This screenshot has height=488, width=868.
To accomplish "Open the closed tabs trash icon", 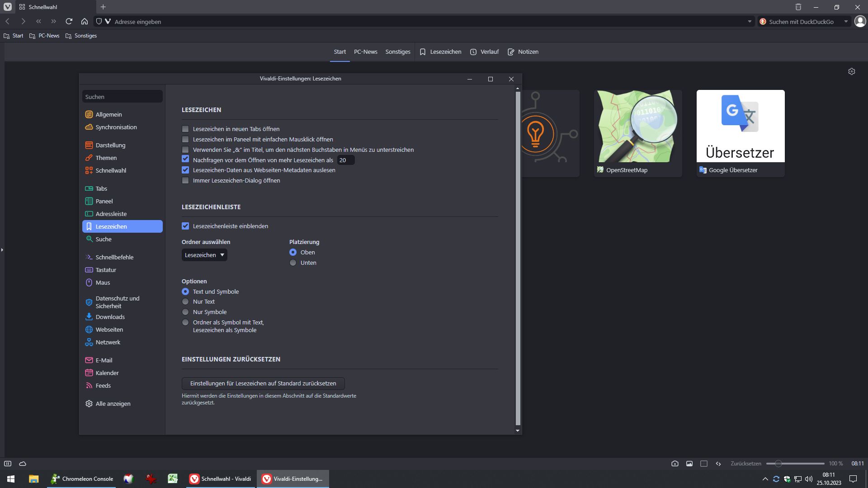I will [x=798, y=7].
